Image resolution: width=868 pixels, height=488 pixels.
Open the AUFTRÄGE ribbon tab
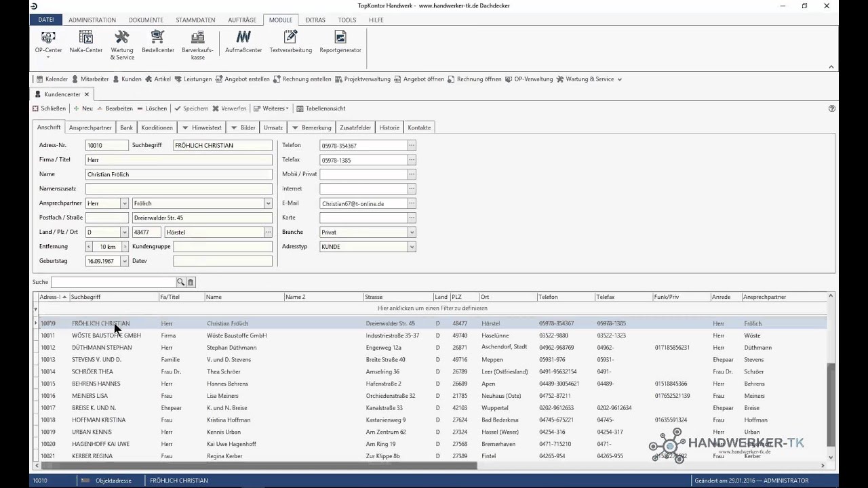pos(242,20)
